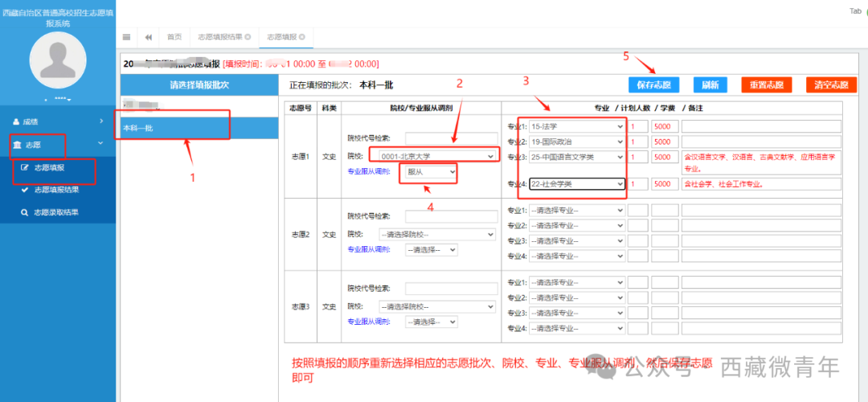Image resolution: width=868 pixels, height=402 pixels.
Task: Click the 专业服从调剂 link in 志愿3
Action: pyautogui.click(x=368, y=321)
